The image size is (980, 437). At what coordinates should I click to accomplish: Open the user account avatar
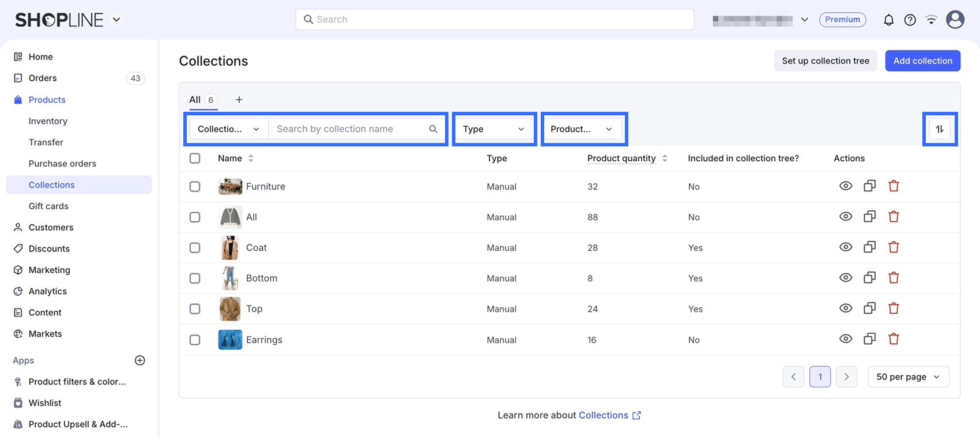[955, 20]
